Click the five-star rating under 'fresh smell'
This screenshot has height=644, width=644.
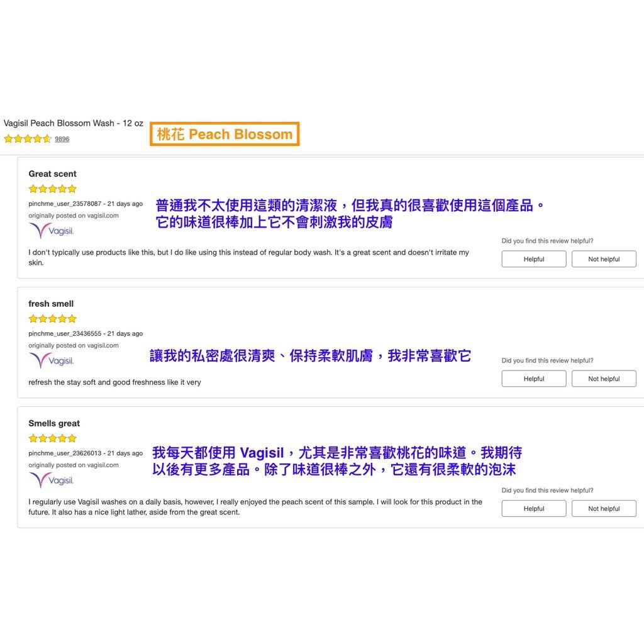(52, 319)
